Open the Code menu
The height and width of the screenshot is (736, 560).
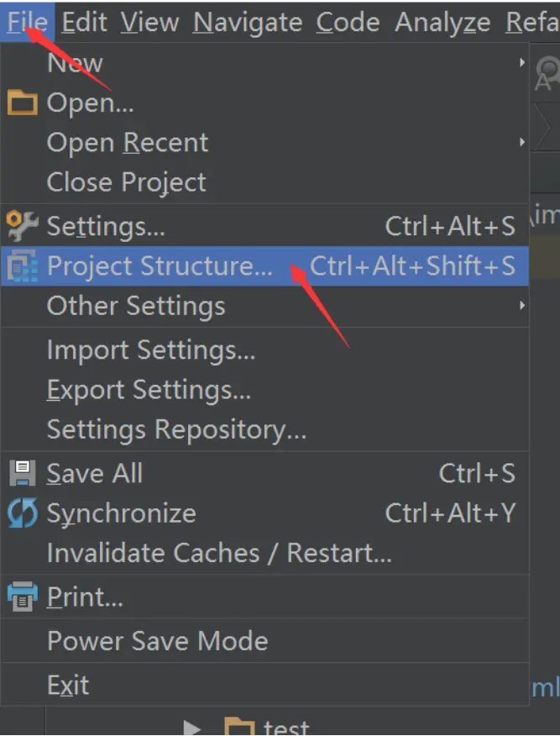(x=348, y=23)
